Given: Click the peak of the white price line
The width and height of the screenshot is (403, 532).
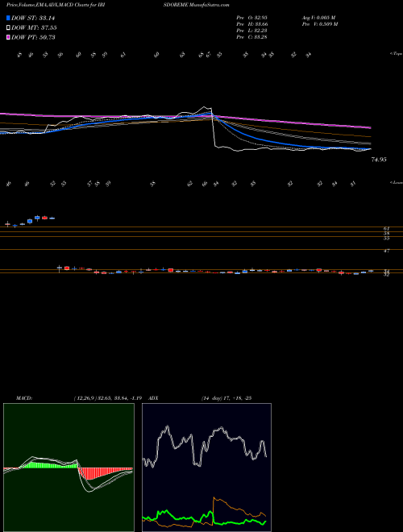Looking at the screenshot, I should tap(205, 106).
